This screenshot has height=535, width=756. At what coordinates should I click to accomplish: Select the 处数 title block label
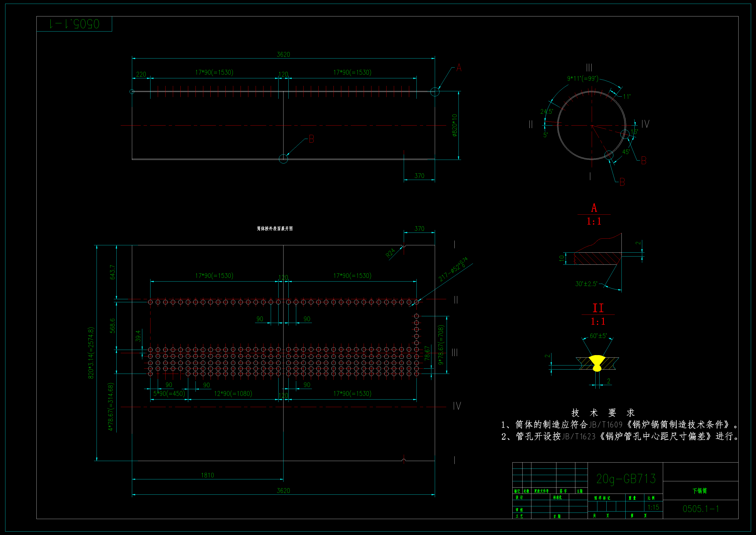pyautogui.click(x=526, y=491)
